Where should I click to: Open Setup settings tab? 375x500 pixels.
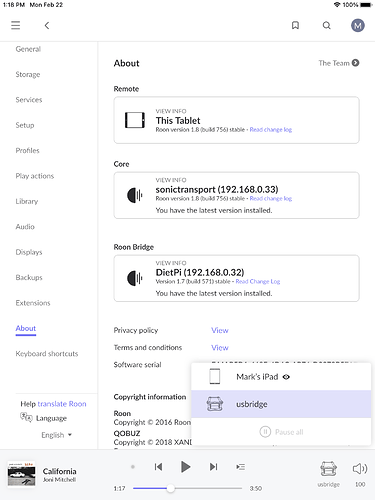[x=25, y=125]
